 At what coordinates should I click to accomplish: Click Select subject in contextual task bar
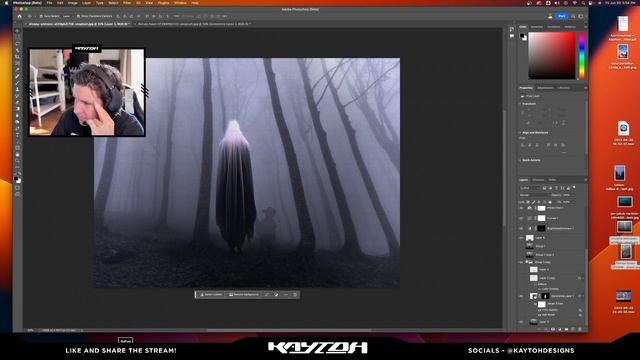pos(211,294)
